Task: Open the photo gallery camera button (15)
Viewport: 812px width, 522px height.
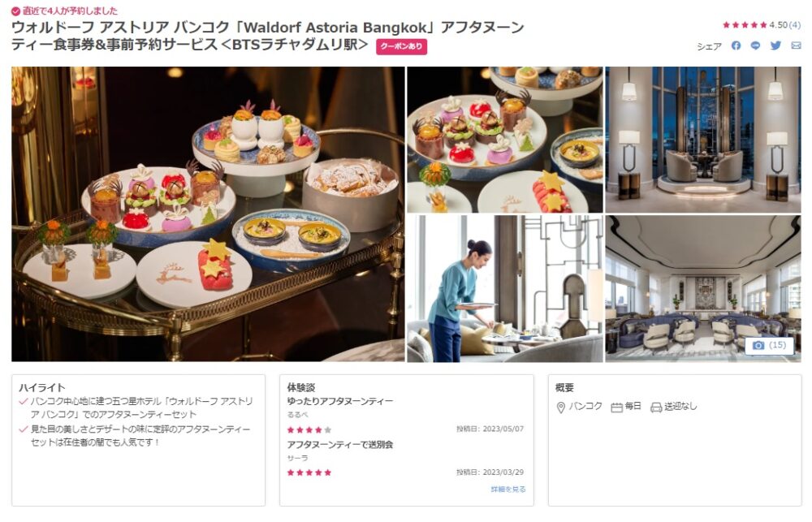Action: (770, 345)
